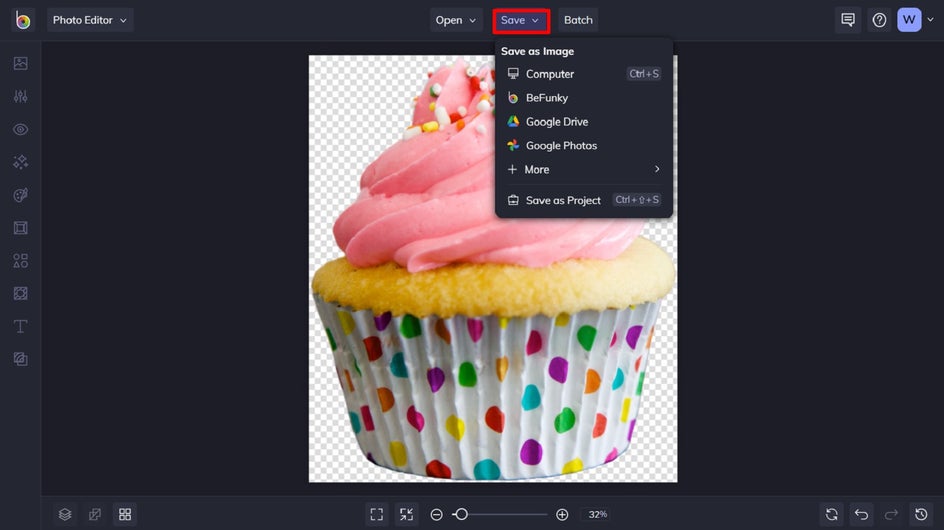Toggle the fit to screen icon
Viewport: 944px width, 530px height.
point(406,514)
